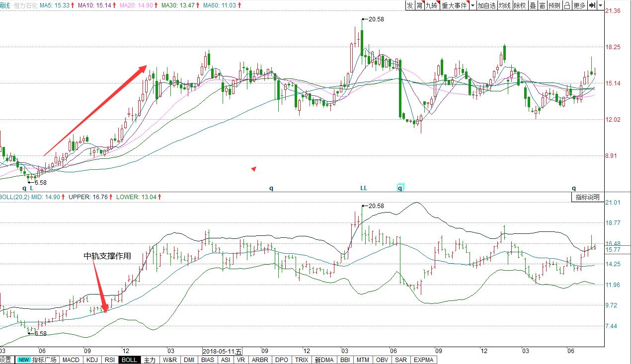Viewport: 631px width, 364px height.
Task: Toggle 除权 ex-rights adjustment
Action: (x=520, y=5)
